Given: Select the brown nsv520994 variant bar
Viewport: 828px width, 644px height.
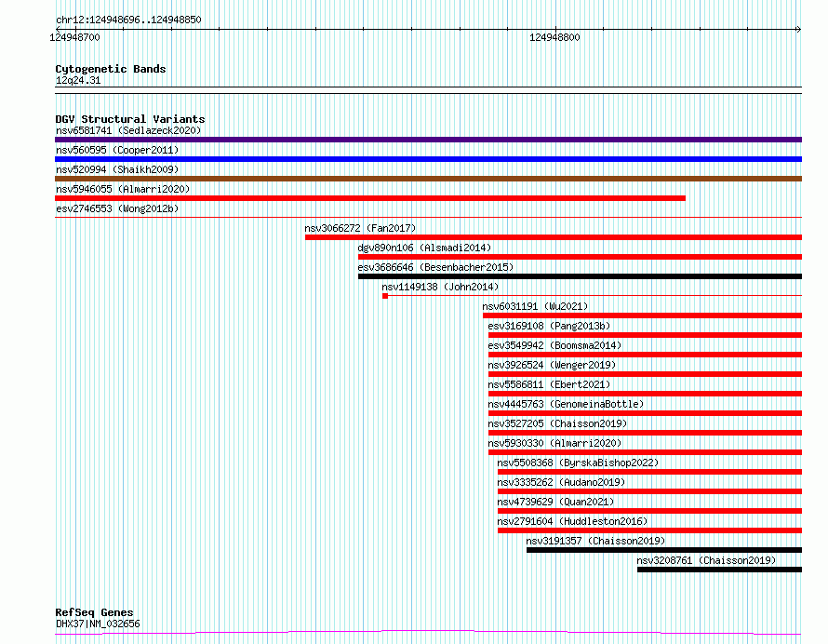Looking at the screenshot, I should click(428, 179).
